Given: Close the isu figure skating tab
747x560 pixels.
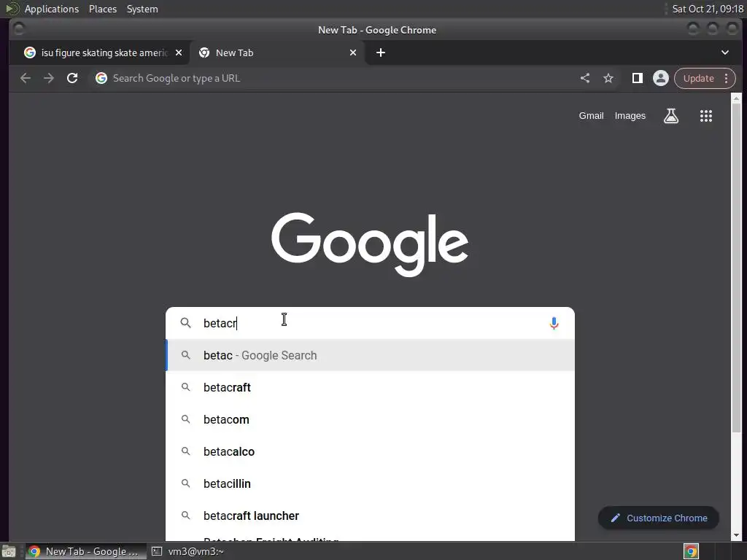Looking at the screenshot, I should [x=179, y=52].
